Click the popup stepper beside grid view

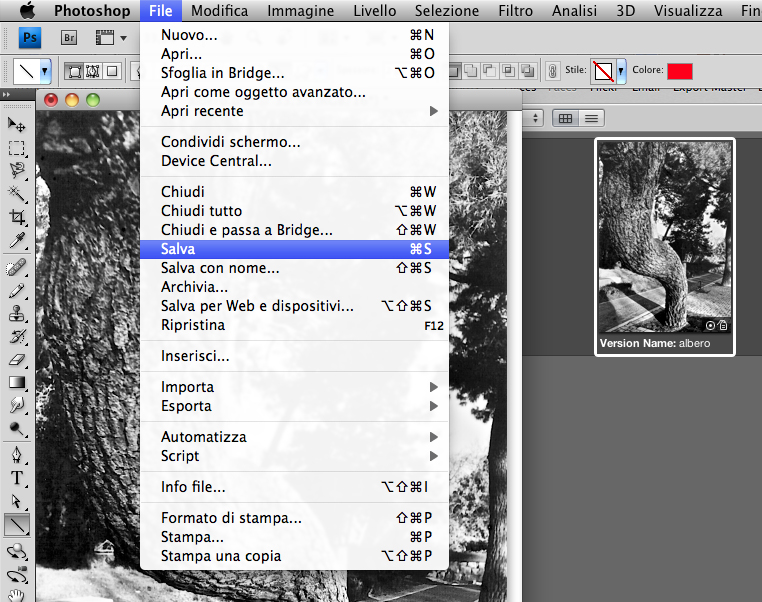pyautogui.click(x=536, y=118)
